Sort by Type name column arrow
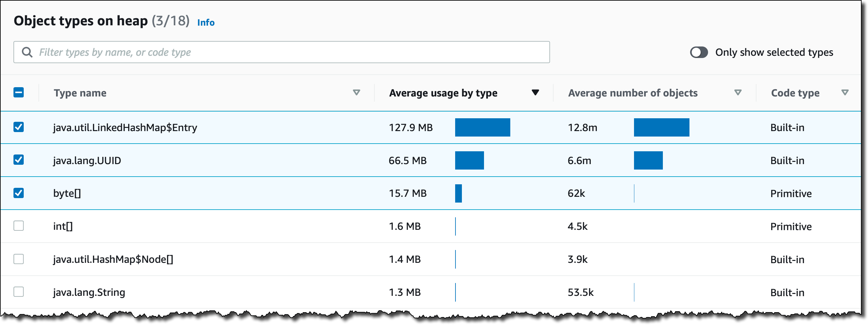 (x=356, y=92)
